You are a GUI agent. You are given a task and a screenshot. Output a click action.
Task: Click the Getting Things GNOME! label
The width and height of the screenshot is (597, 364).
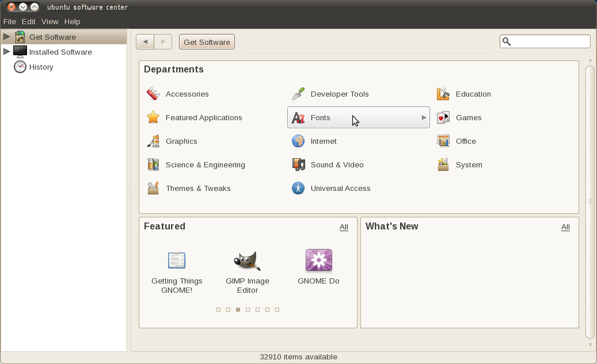[177, 286]
